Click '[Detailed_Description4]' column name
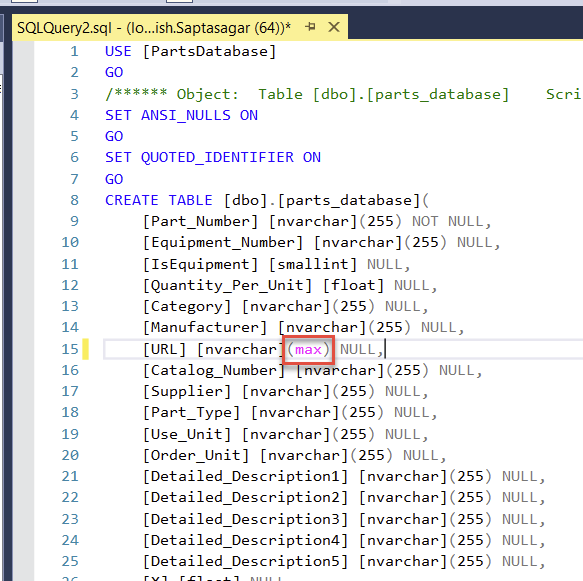Screen dimensions: 583x581 [x=245, y=540]
